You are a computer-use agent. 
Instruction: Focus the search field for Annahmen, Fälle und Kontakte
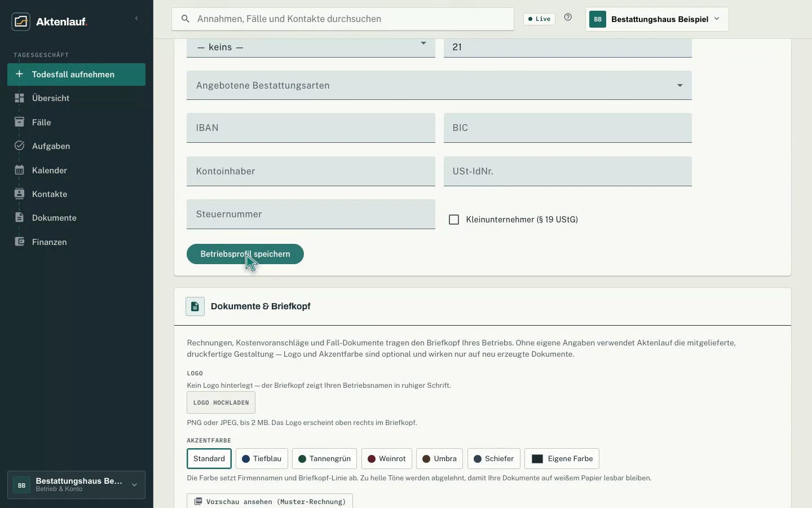343,19
